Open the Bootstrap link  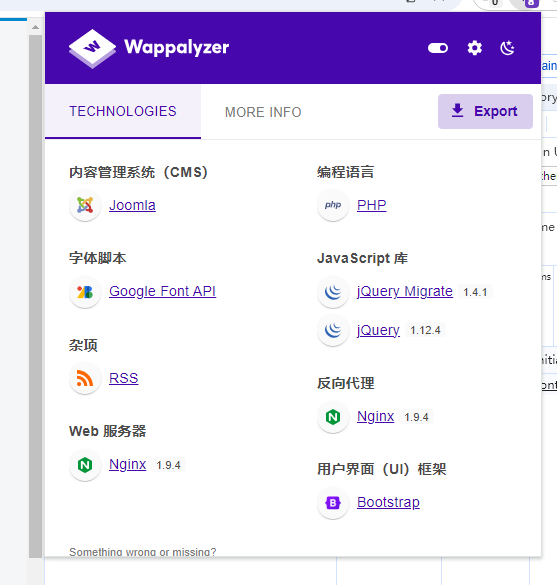click(388, 503)
